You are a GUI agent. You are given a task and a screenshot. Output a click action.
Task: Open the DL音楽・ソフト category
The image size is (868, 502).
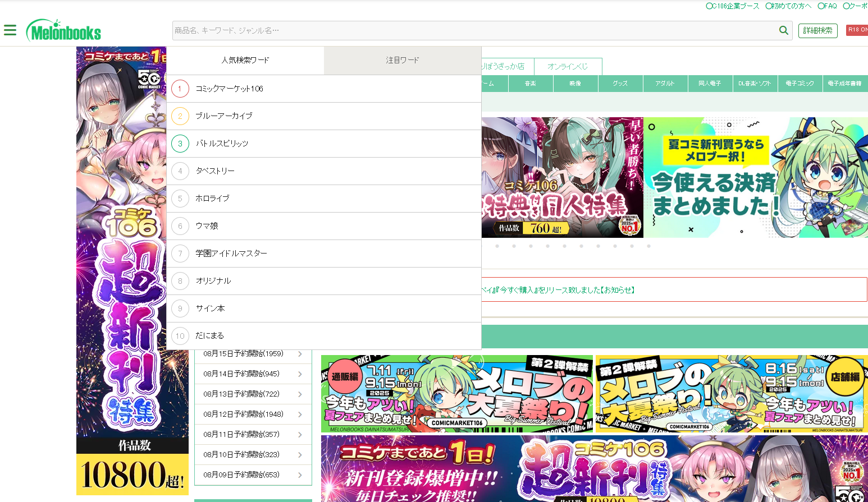coord(755,84)
